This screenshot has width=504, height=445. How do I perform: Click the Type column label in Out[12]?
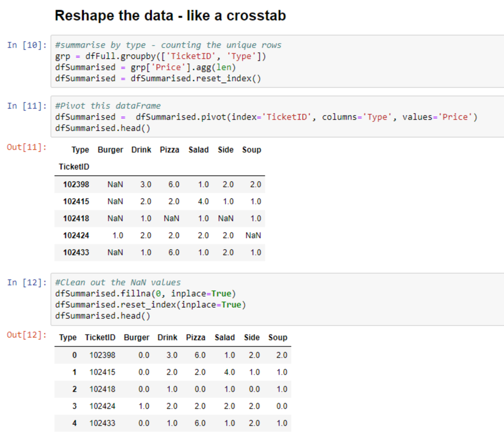tap(67, 337)
